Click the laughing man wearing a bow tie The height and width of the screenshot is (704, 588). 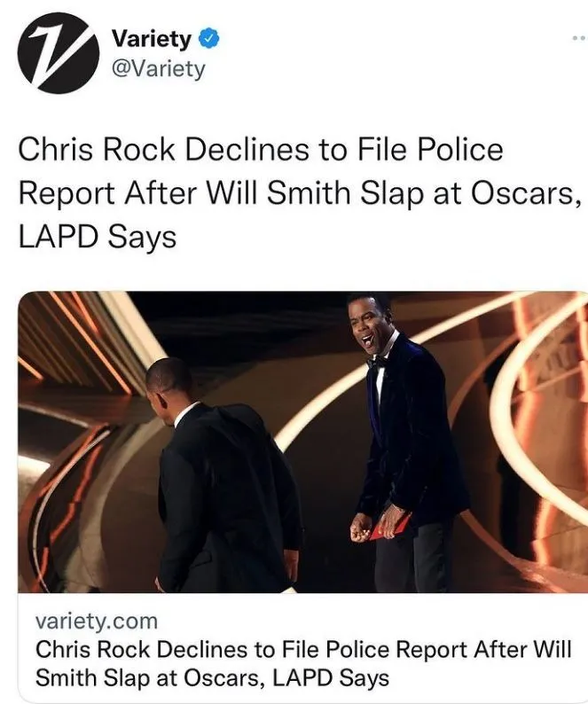[x=402, y=442]
